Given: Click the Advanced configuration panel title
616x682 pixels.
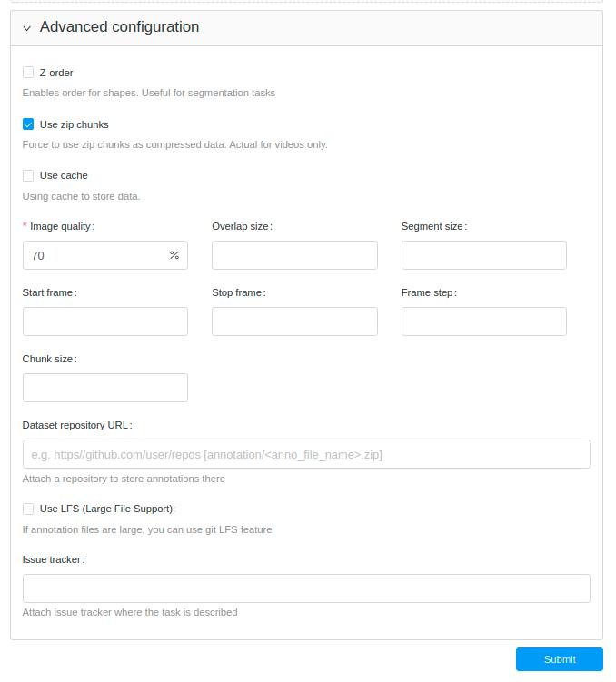Looking at the screenshot, I should click(x=119, y=27).
